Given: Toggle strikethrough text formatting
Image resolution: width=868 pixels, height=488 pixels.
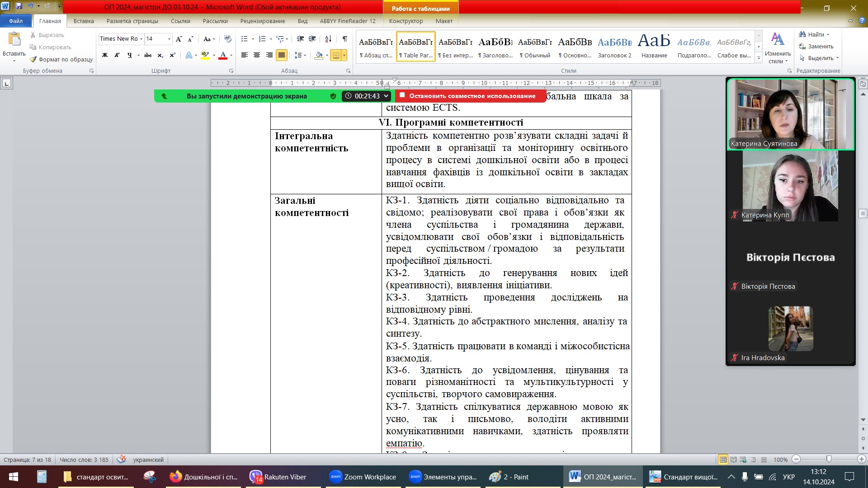Looking at the screenshot, I should pos(148,55).
